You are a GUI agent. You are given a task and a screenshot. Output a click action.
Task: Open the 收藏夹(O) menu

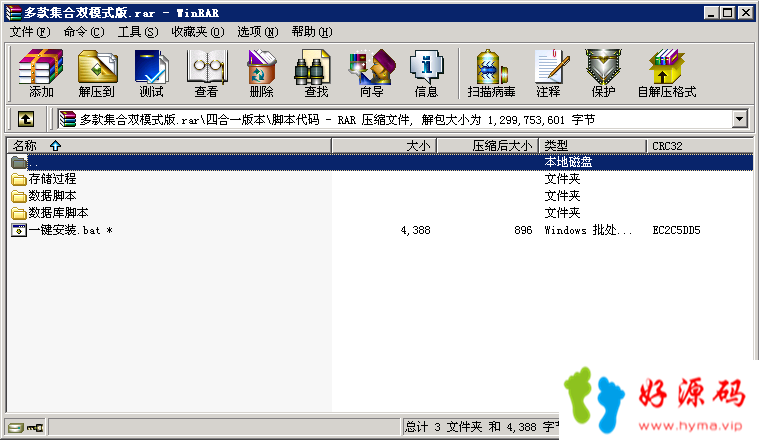pos(198,32)
